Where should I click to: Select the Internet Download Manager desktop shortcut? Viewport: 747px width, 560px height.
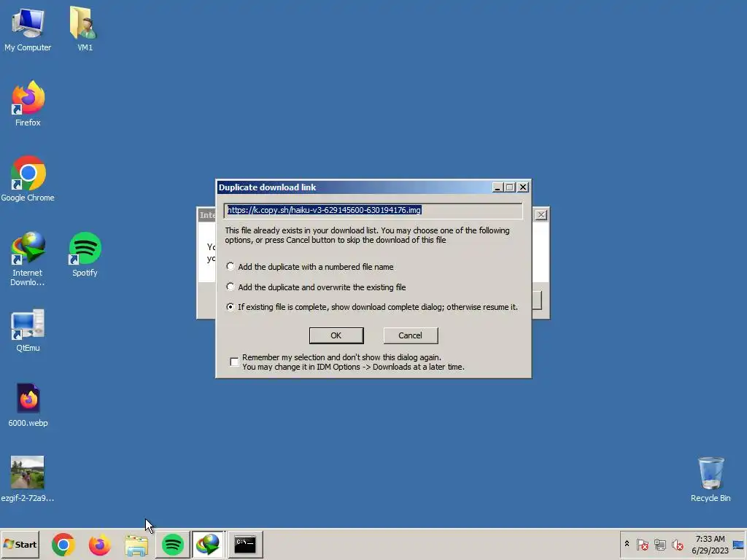click(x=28, y=258)
